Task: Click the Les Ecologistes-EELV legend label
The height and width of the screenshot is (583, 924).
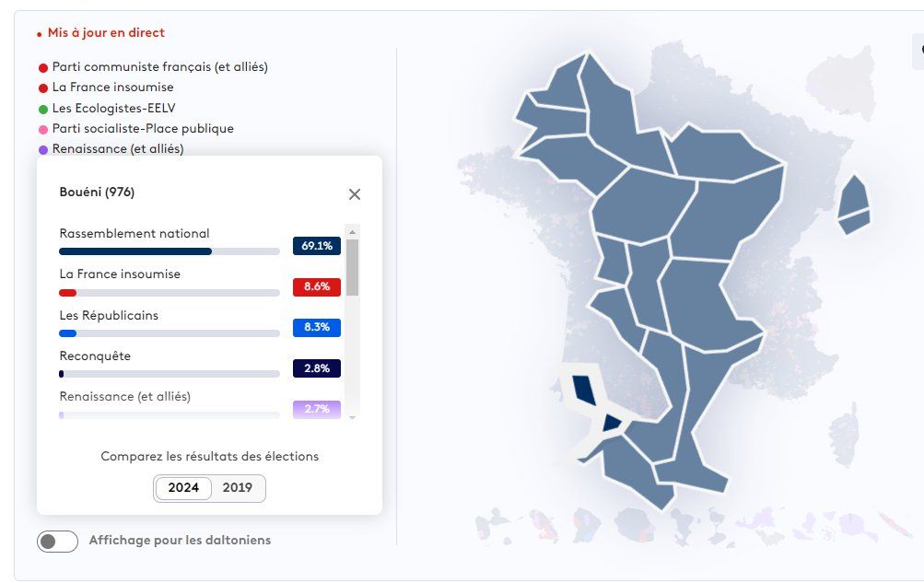Action: point(113,108)
